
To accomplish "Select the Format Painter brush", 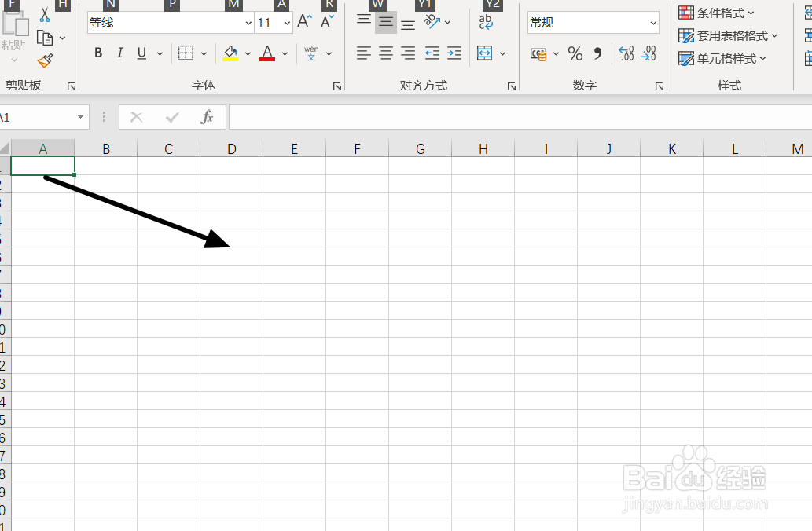I will 45,61.
